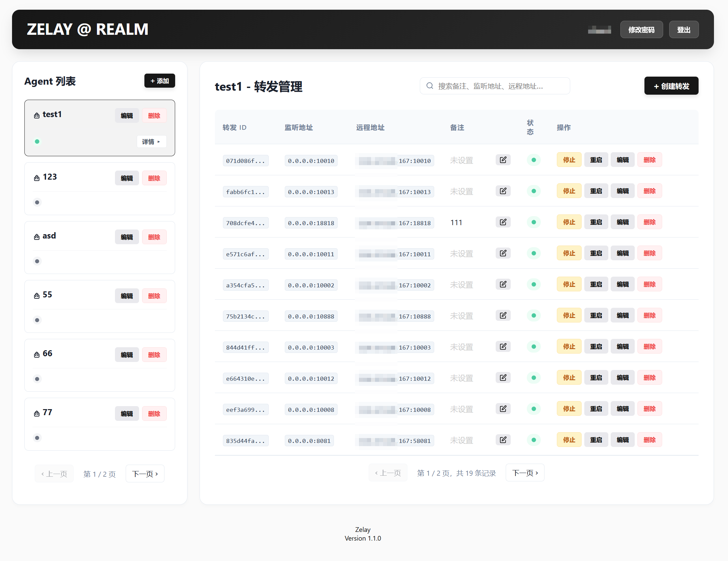
Task: Click the robot icon beside test1 agent
Action: (37, 115)
